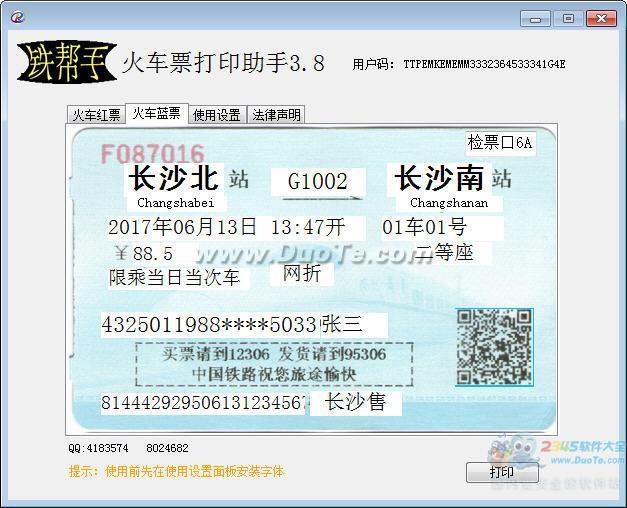The image size is (627, 508).
Task: Edit the 限乘当日当次车 field
Action: click(178, 278)
